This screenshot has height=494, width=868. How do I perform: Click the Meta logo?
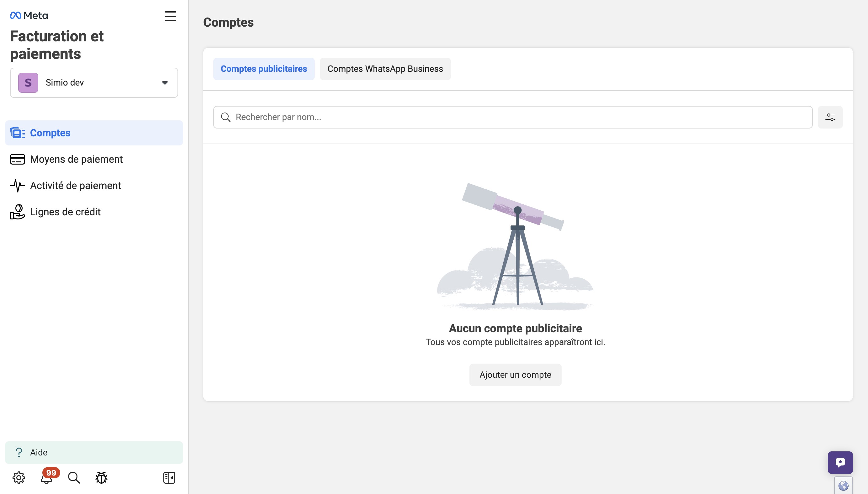point(29,15)
